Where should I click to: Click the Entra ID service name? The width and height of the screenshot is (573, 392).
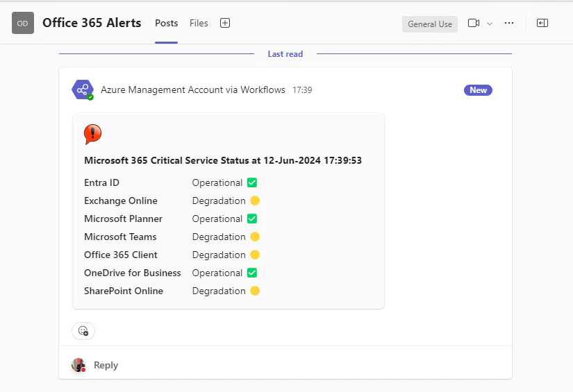(101, 182)
